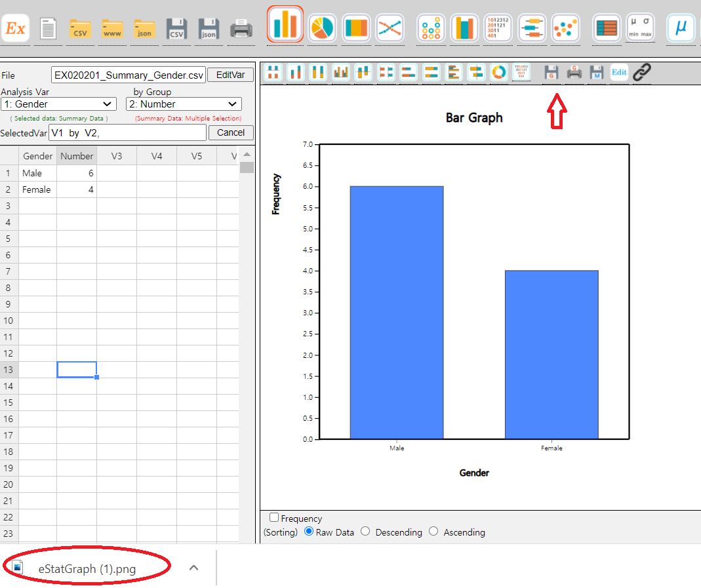Screen dimensions: 701x588
Task: Click the M disk save icon
Action: coord(597,72)
